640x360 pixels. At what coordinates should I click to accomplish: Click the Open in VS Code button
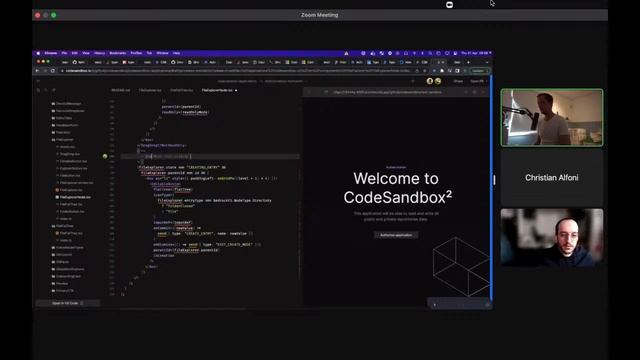click(67, 303)
